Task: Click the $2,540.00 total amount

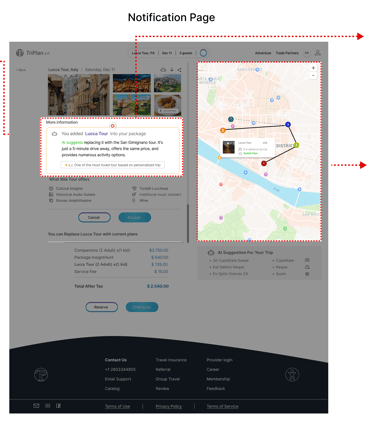Action: point(158,286)
